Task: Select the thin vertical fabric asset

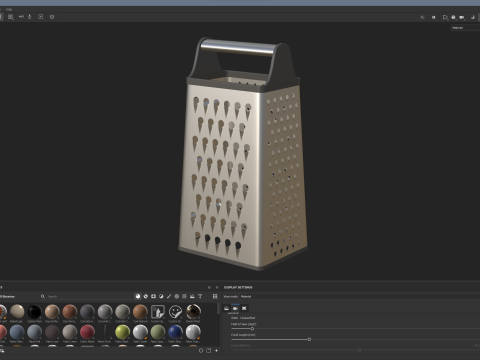Action: 105,332
